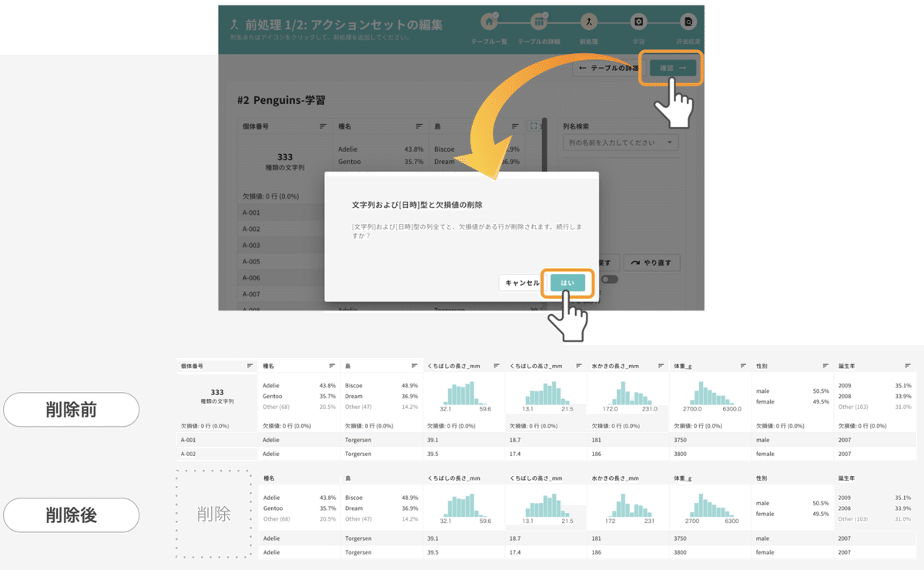Click the 学習 step icon
This screenshot has height=570, width=924.
638,22
